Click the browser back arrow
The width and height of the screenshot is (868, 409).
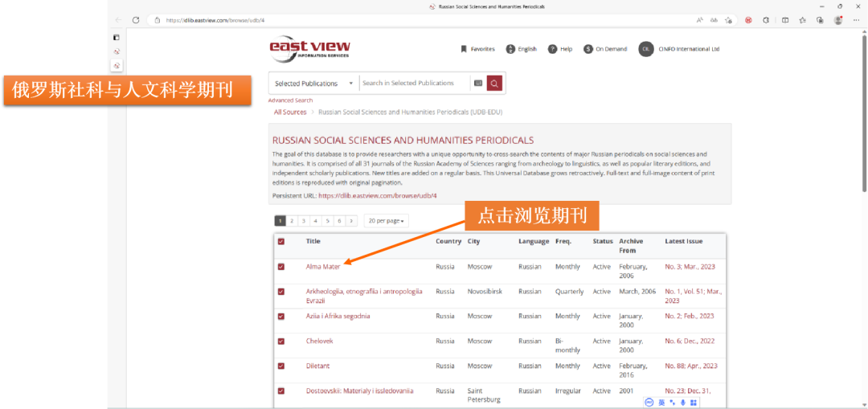pyautogui.click(x=118, y=20)
